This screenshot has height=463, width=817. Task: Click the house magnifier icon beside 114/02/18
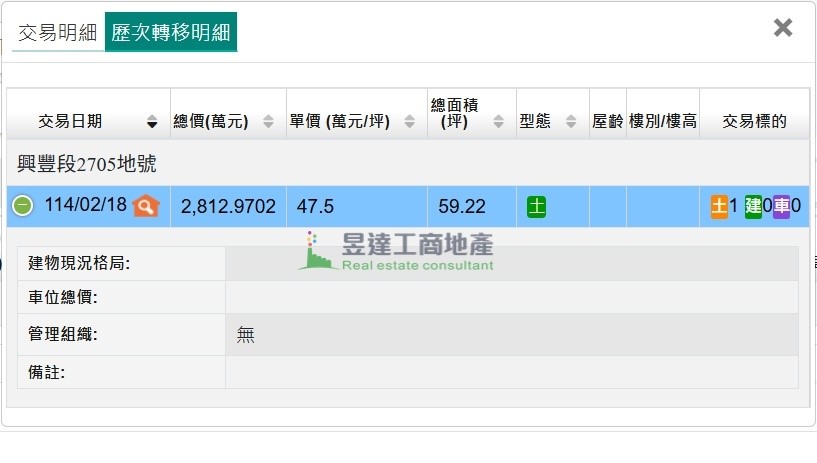[x=146, y=206]
